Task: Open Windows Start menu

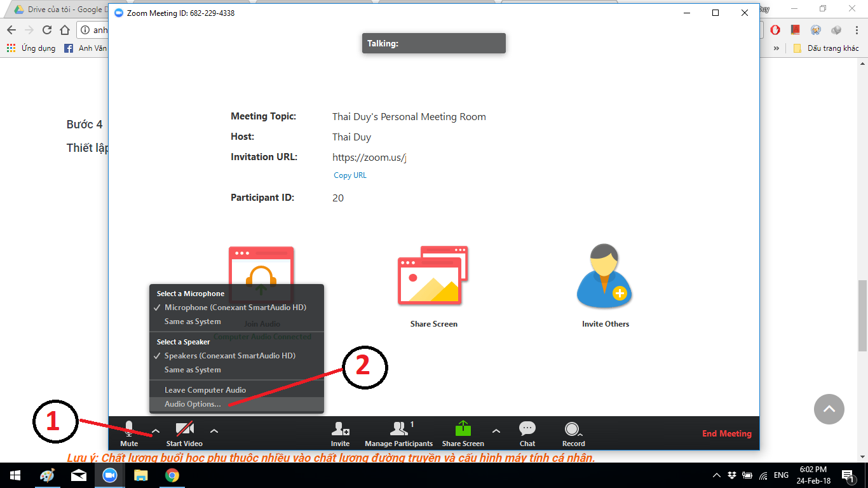Action: [x=15, y=475]
